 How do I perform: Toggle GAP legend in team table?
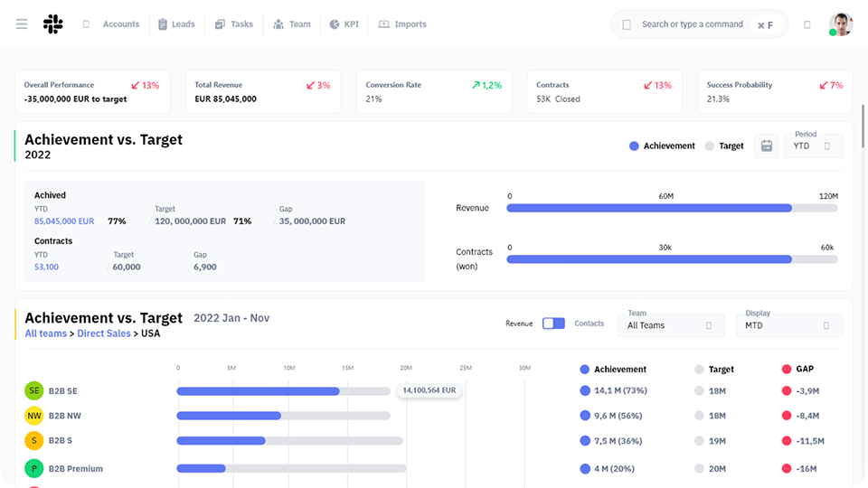pyautogui.click(x=797, y=369)
